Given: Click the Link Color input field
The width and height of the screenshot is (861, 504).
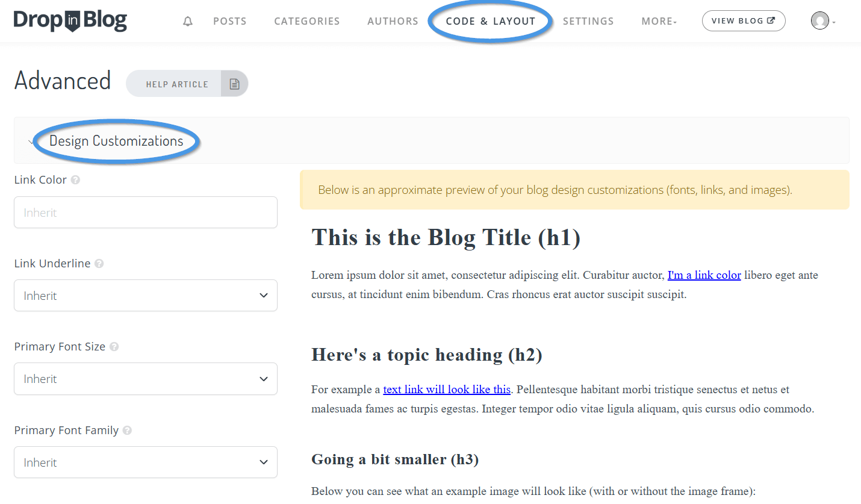Looking at the screenshot, I should tap(146, 213).
